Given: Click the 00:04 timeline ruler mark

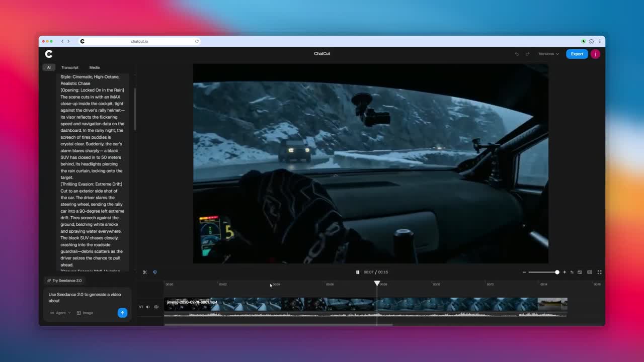Looking at the screenshot, I should [x=276, y=284].
